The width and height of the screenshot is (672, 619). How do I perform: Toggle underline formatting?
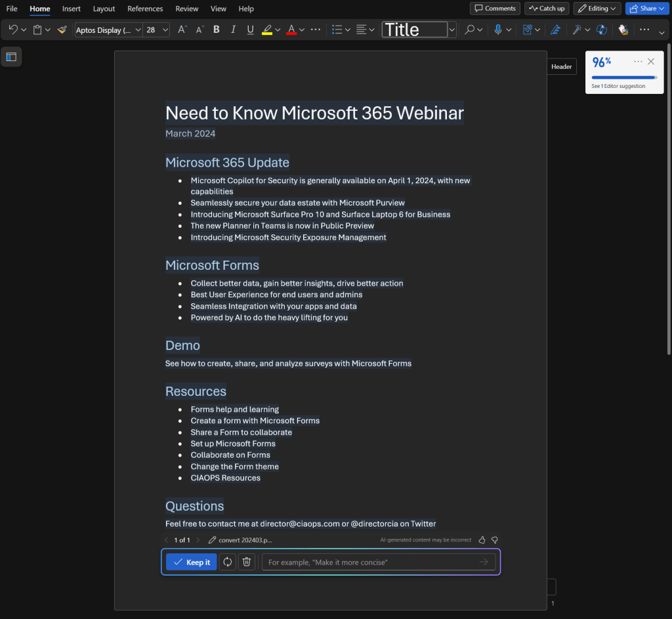pyautogui.click(x=250, y=30)
